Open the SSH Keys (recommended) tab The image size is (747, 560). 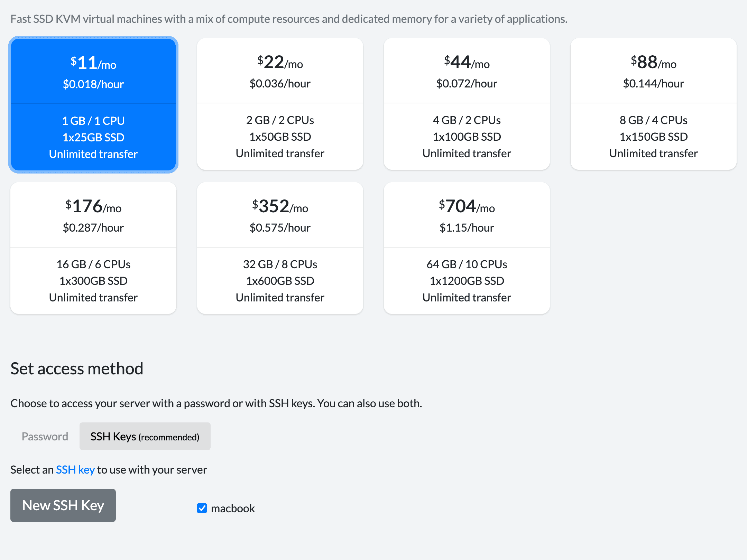[145, 436]
